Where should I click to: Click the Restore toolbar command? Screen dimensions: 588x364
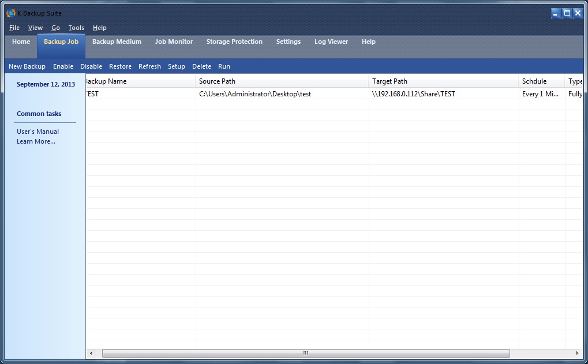[x=121, y=66]
